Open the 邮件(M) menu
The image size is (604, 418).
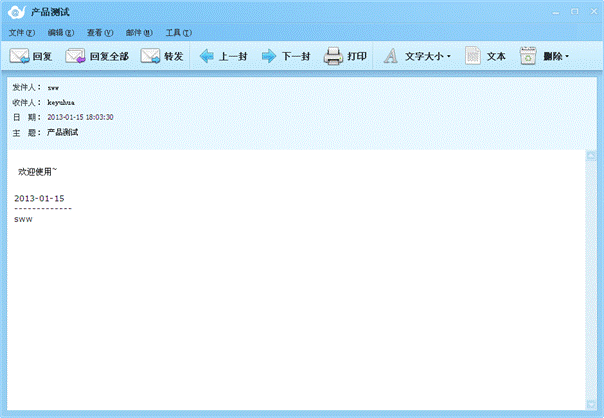pyautogui.click(x=139, y=33)
